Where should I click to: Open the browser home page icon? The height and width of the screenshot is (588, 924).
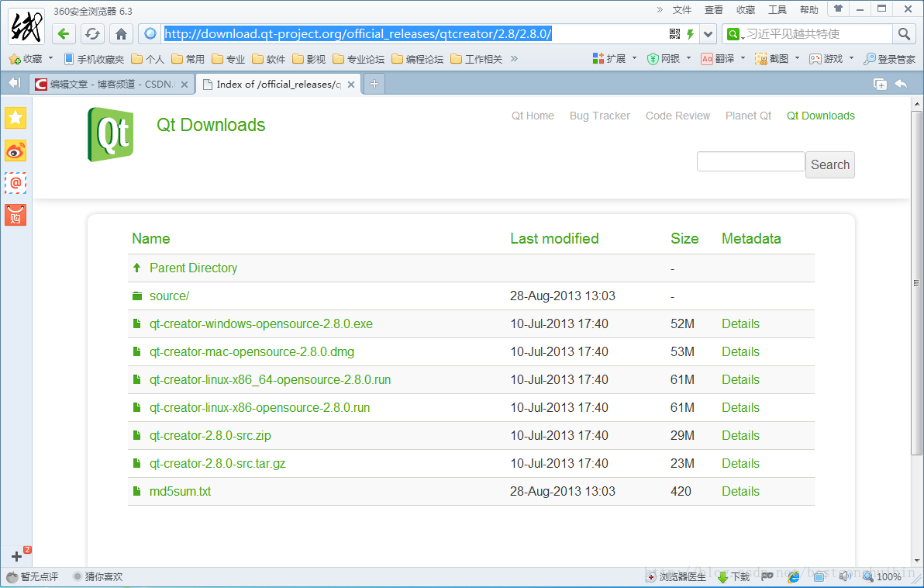point(121,33)
